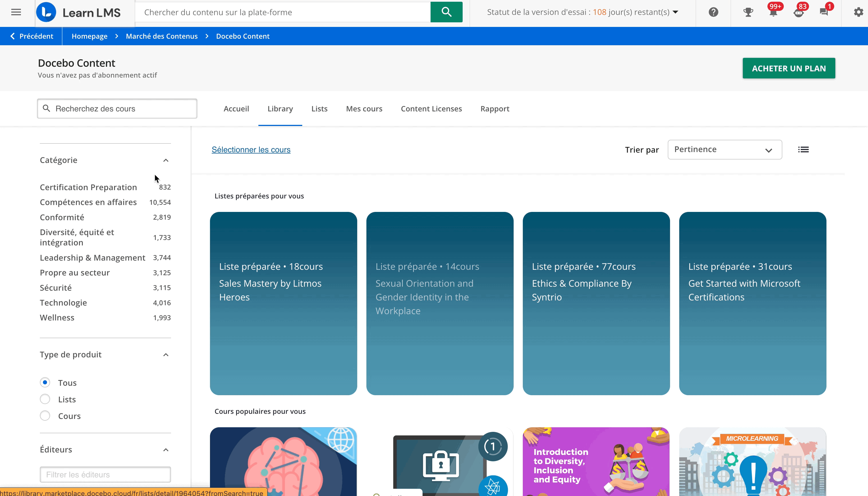Open Ethics & Compliance By Syntrio list card
The width and height of the screenshot is (868, 496).
pyautogui.click(x=596, y=303)
